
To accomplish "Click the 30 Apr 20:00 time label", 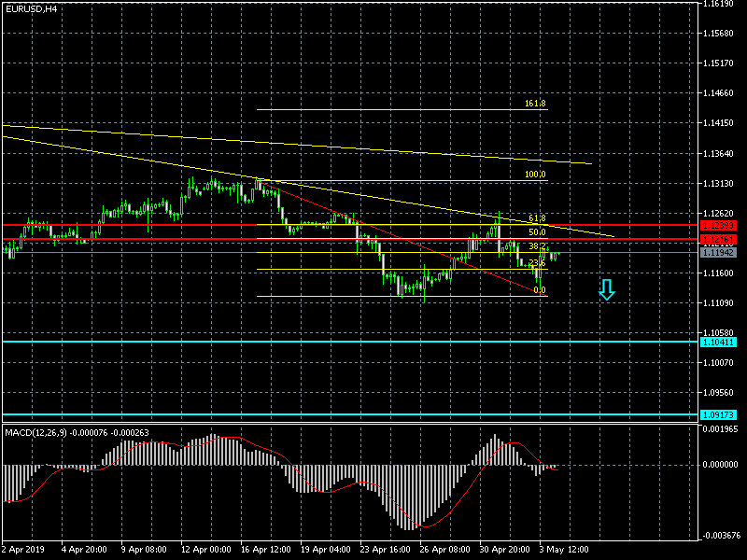I will (x=504, y=549).
